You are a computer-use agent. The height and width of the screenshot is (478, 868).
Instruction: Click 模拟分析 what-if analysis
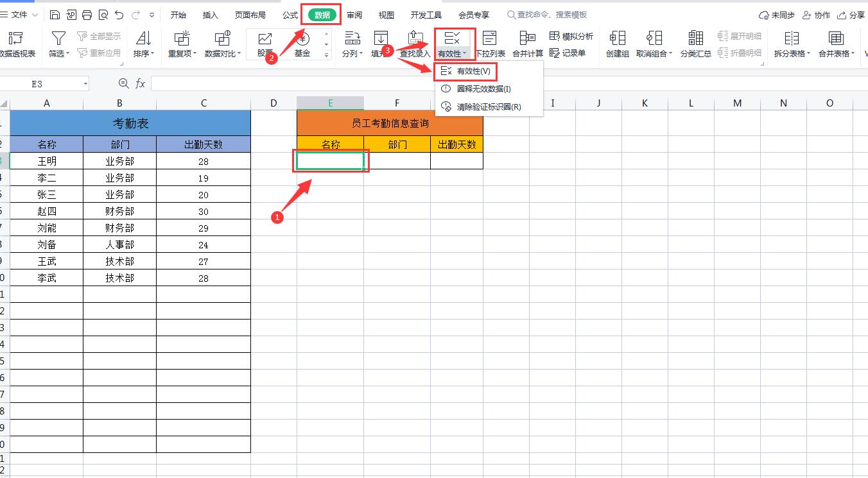(x=571, y=37)
